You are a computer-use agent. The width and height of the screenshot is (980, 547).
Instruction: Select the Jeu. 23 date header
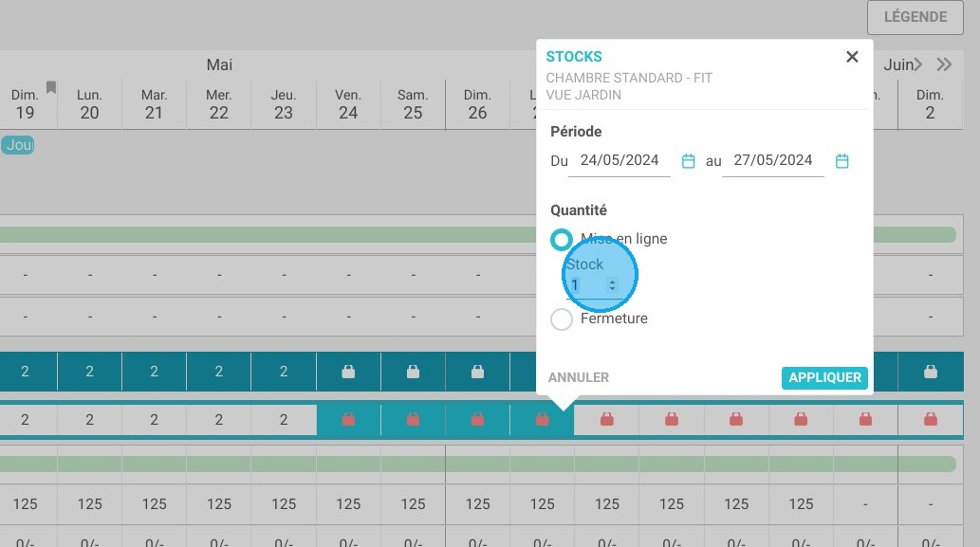coord(283,104)
